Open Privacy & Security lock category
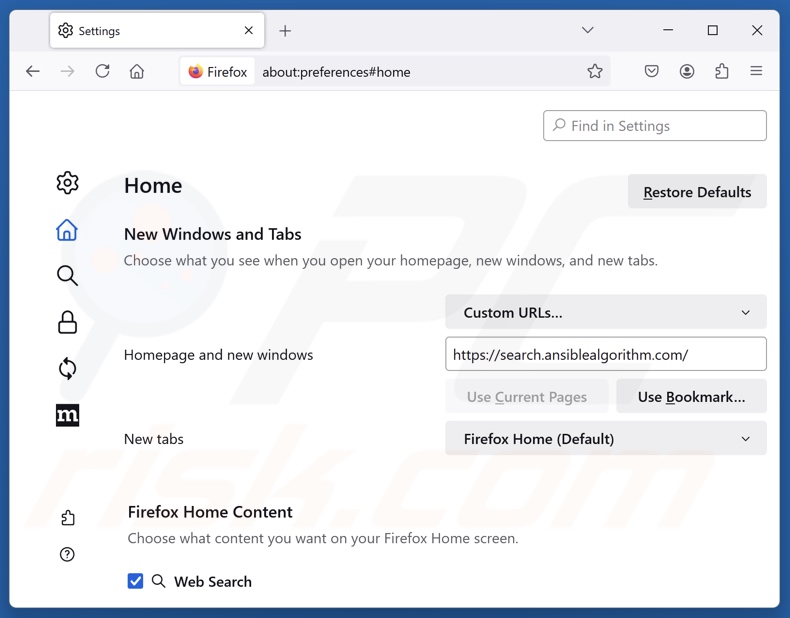This screenshot has width=790, height=618. tap(67, 322)
